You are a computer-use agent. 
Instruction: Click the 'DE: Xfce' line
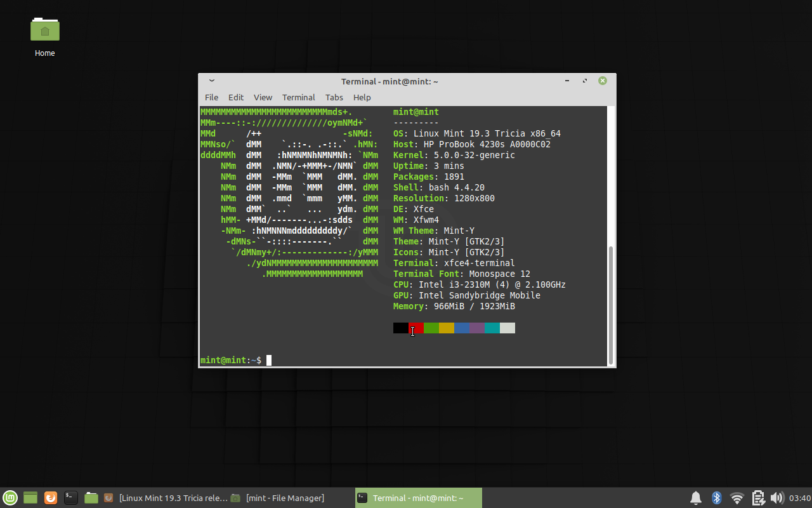click(414, 209)
